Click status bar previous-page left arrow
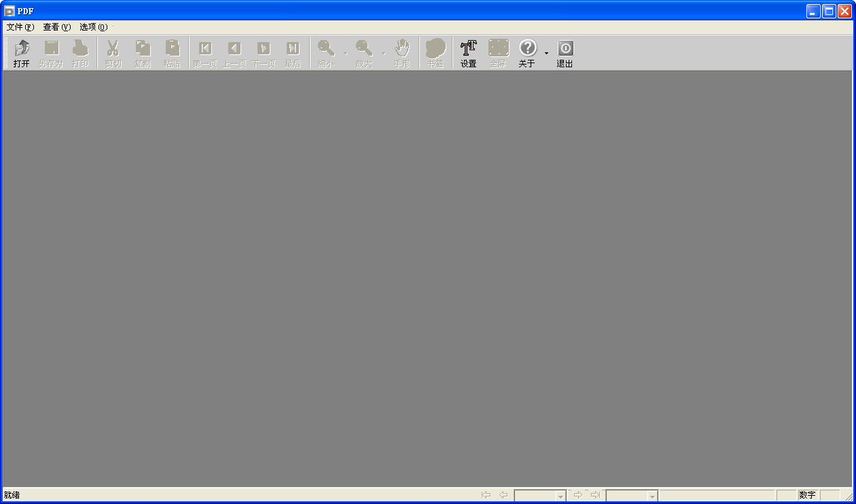Image resolution: width=856 pixels, height=504 pixels. tap(503, 495)
